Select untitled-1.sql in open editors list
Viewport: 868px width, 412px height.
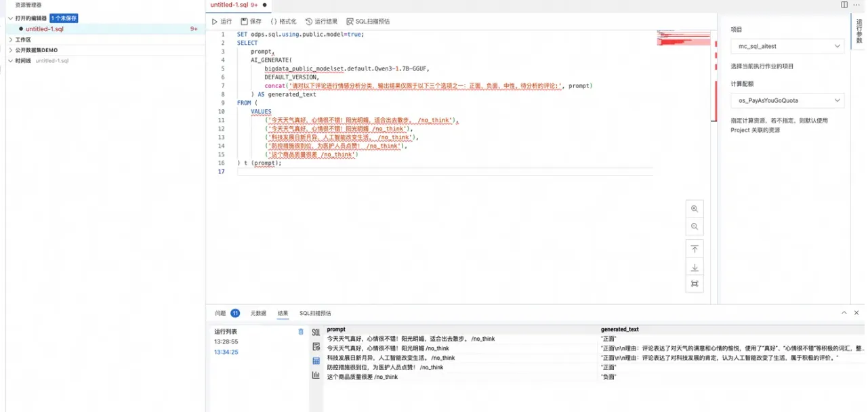click(45, 29)
